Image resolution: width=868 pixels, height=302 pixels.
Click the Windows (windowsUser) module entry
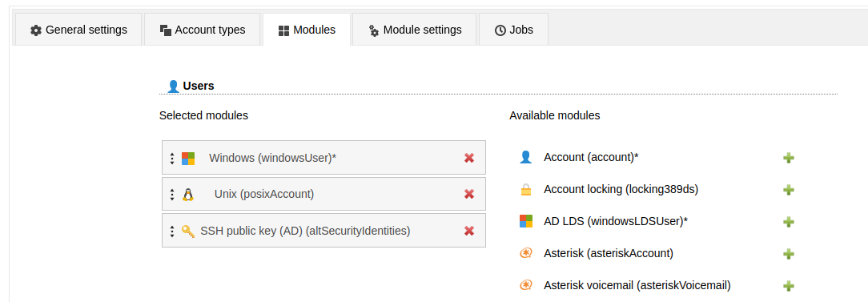[x=323, y=157]
